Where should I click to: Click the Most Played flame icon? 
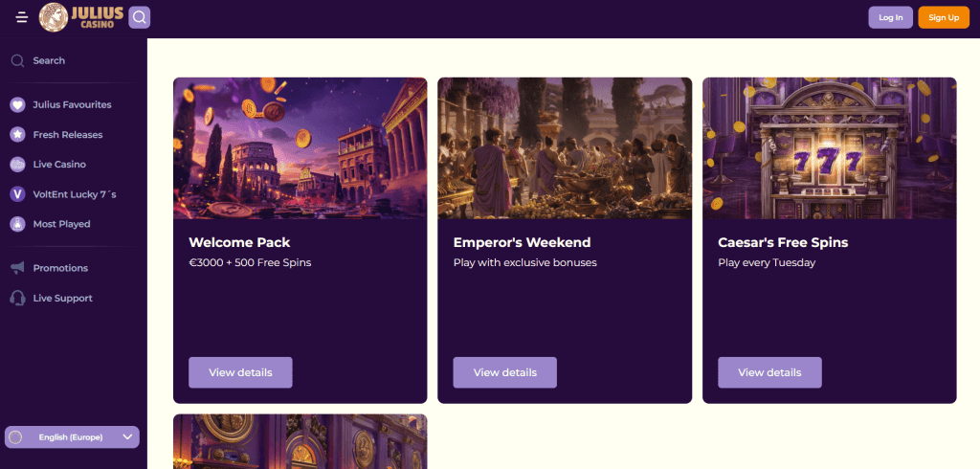pyautogui.click(x=17, y=224)
